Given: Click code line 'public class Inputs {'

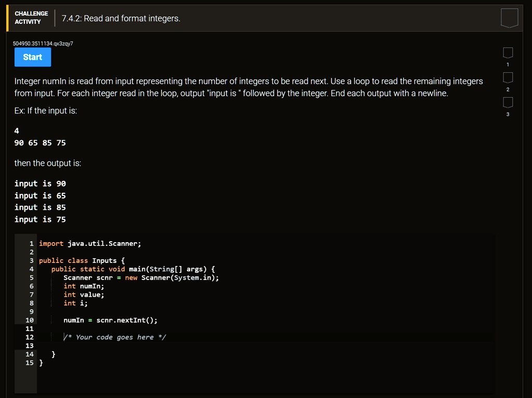Looking at the screenshot, I should pos(82,261).
